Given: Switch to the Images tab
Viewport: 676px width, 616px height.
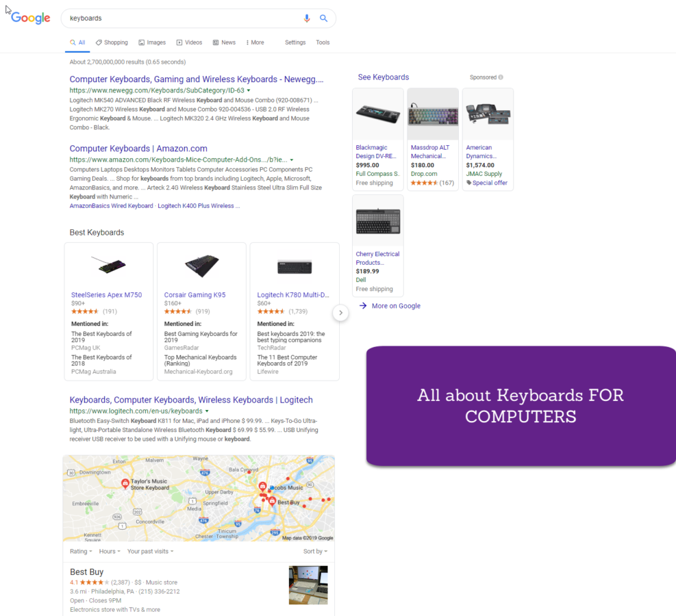Looking at the screenshot, I should point(152,42).
